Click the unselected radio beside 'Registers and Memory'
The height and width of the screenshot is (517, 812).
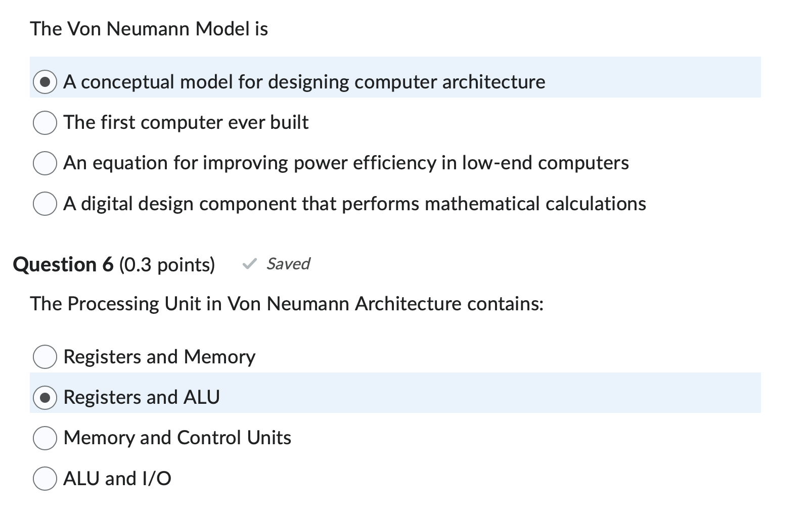(45, 357)
